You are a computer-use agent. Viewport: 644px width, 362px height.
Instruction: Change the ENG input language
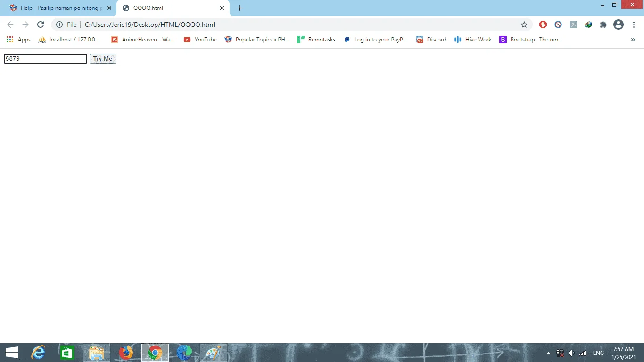[x=598, y=353]
